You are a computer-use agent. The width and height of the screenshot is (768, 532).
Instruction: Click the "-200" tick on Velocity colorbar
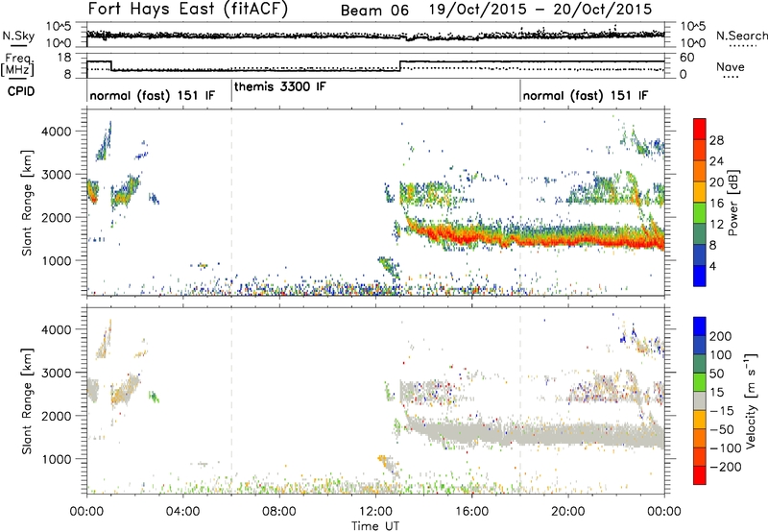pyautogui.click(x=725, y=467)
